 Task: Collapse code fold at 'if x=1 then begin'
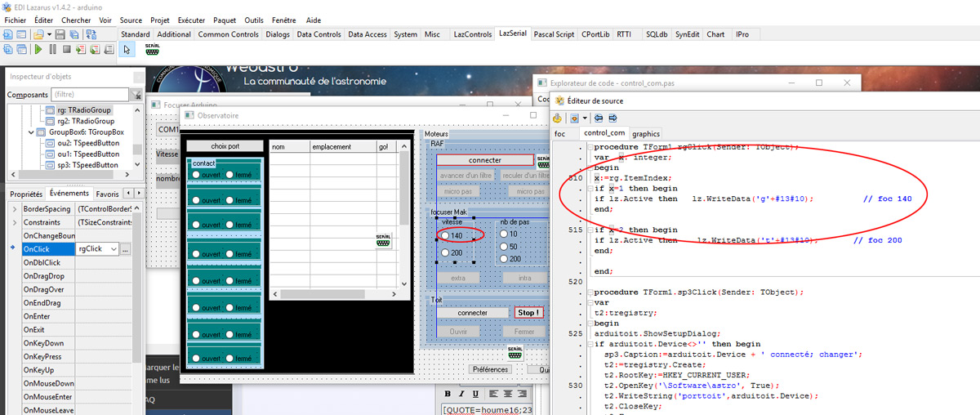point(590,189)
